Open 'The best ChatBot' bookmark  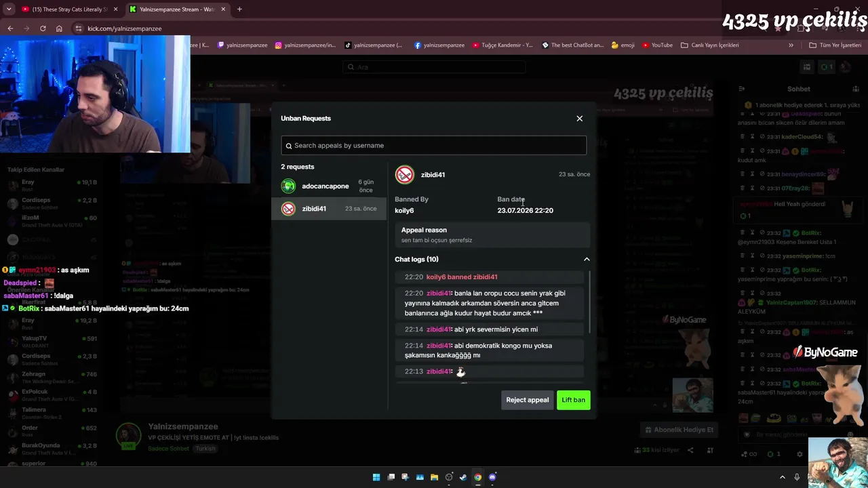(573, 45)
